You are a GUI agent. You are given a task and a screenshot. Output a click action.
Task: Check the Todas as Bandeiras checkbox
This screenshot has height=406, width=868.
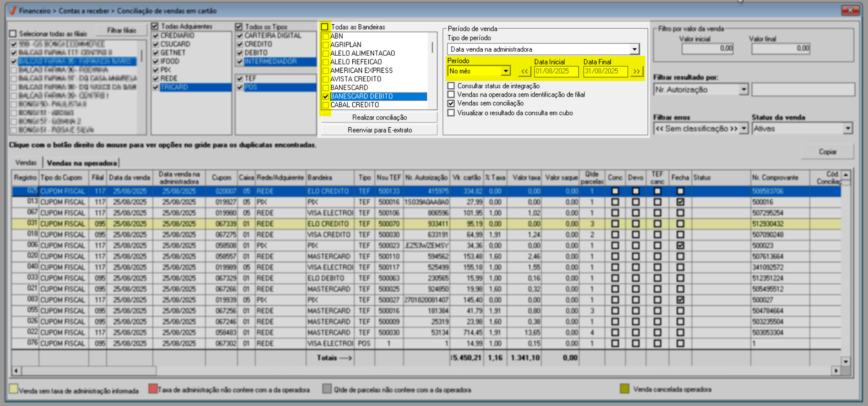(325, 27)
